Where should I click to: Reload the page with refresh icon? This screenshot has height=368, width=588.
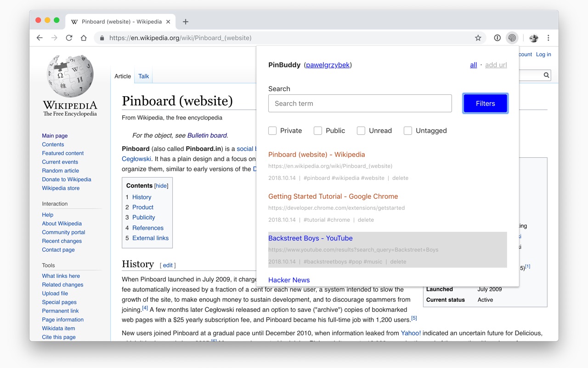(69, 38)
